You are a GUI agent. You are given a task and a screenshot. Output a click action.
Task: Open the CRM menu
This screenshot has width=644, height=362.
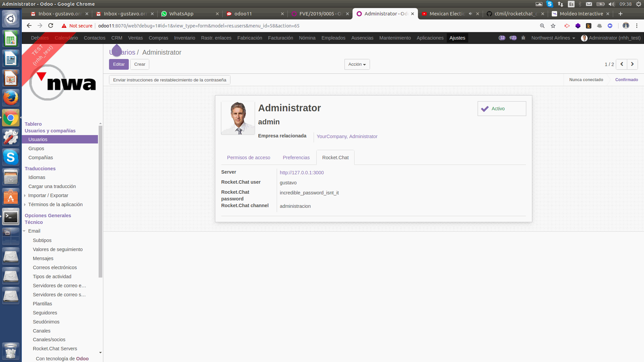coord(117,38)
